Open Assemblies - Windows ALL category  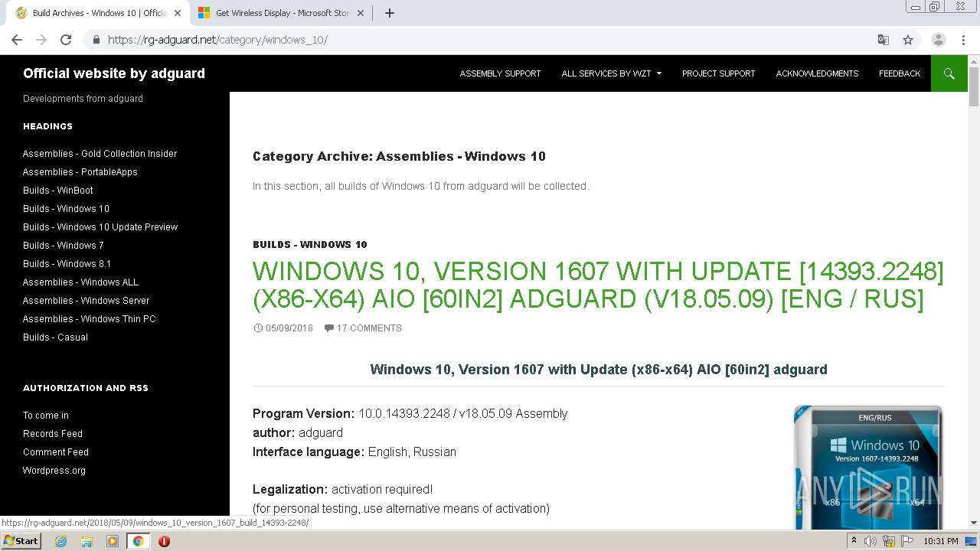pos(80,282)
